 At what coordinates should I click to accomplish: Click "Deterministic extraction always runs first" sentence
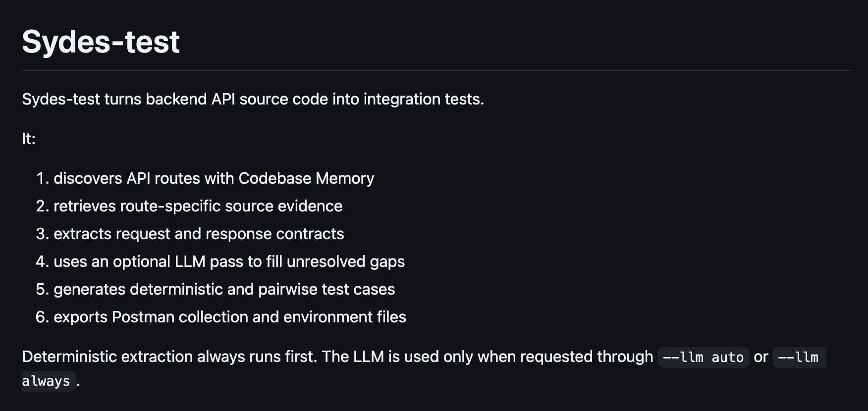coord(169,357)
